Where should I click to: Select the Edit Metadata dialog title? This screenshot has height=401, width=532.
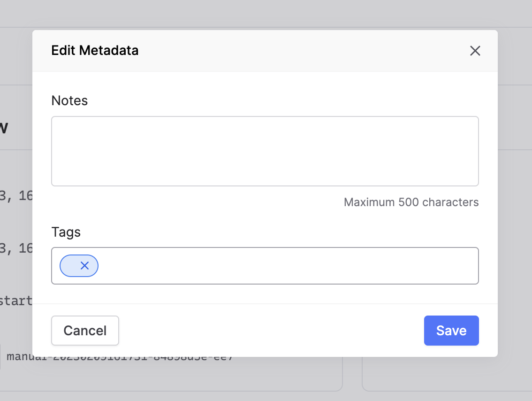[x=95, y=50]
